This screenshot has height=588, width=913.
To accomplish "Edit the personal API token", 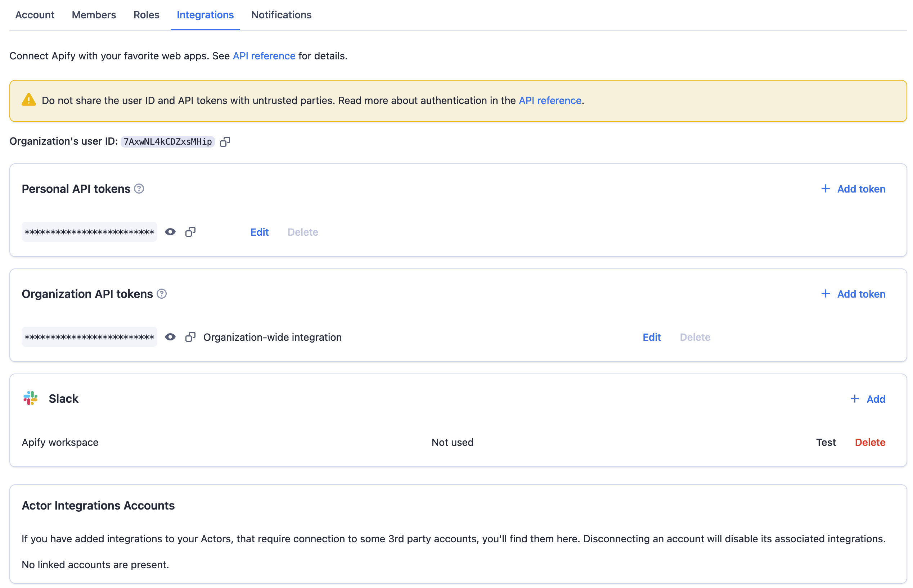I will coord(259,232).
